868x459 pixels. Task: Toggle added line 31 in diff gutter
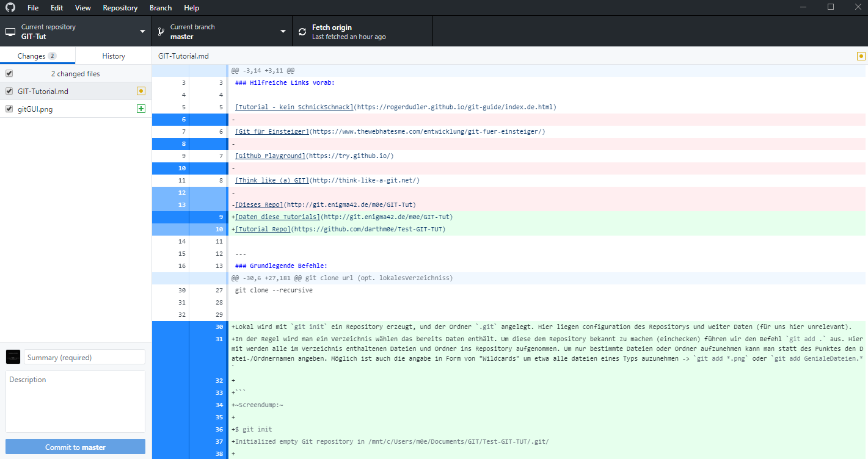tap(189, 353)
